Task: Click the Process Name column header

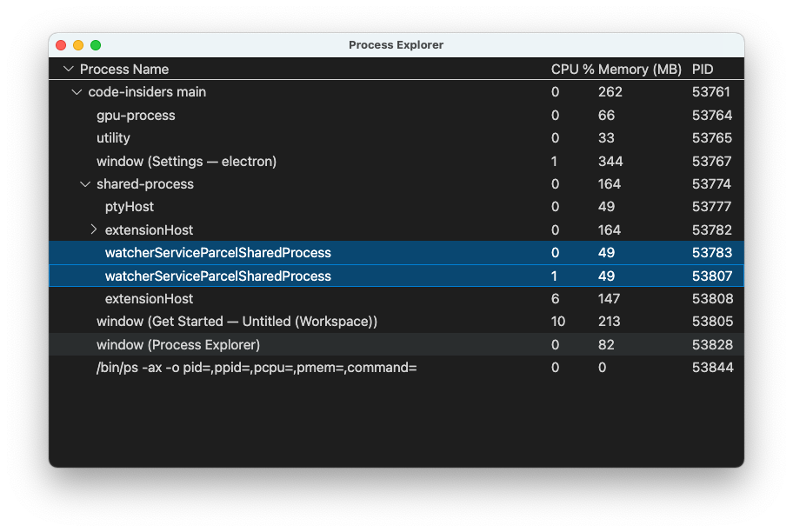Action: point(124,70)
